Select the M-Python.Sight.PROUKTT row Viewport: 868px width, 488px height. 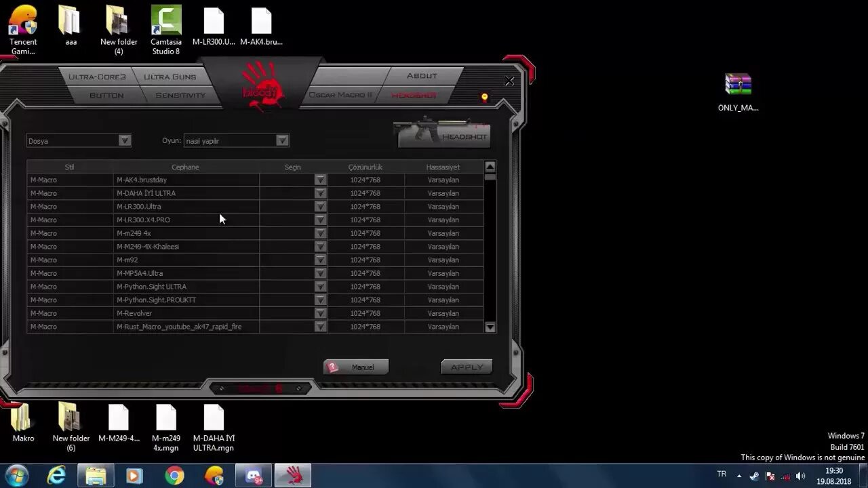[255, 300]
